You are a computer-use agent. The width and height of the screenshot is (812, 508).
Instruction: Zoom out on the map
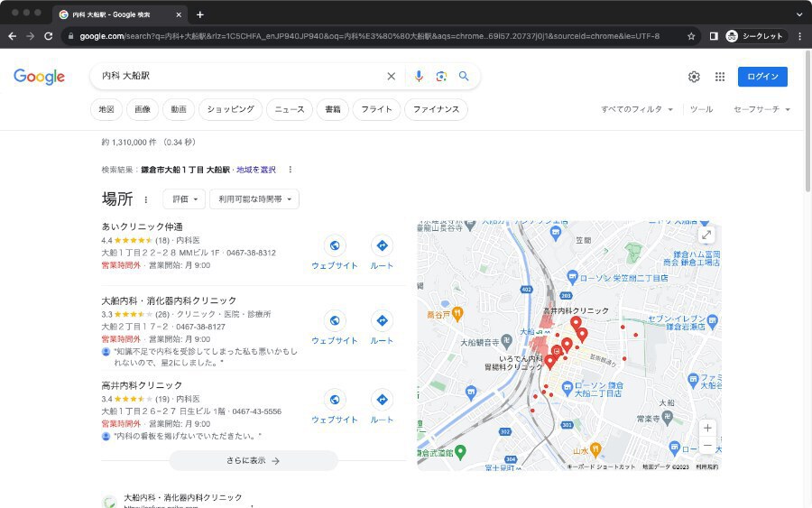point(707,446)
